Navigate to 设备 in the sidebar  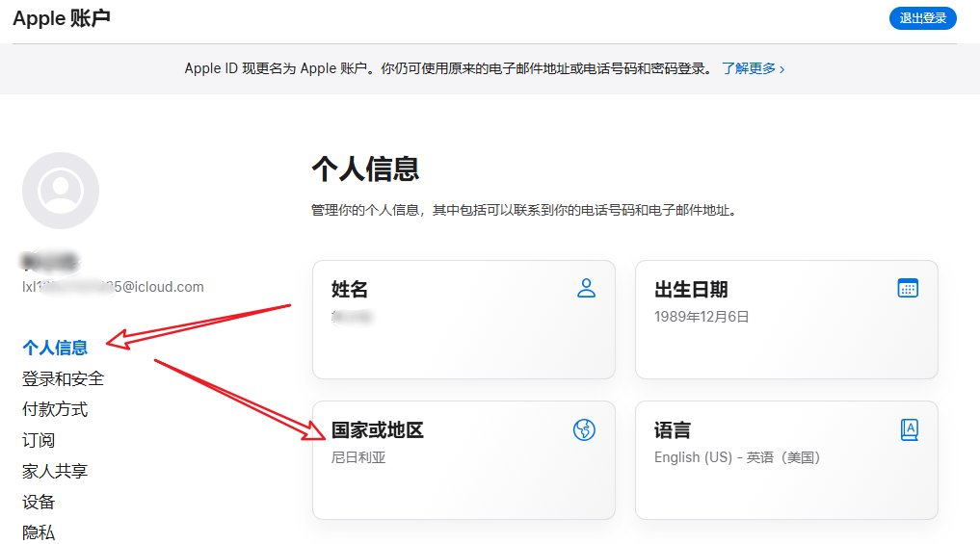(x=39, y=502)
